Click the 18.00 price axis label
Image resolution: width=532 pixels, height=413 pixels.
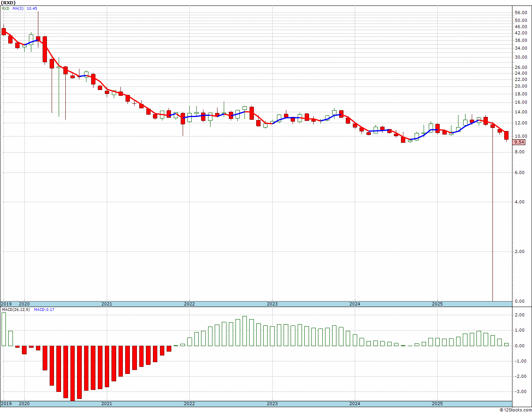coord(520,94)
